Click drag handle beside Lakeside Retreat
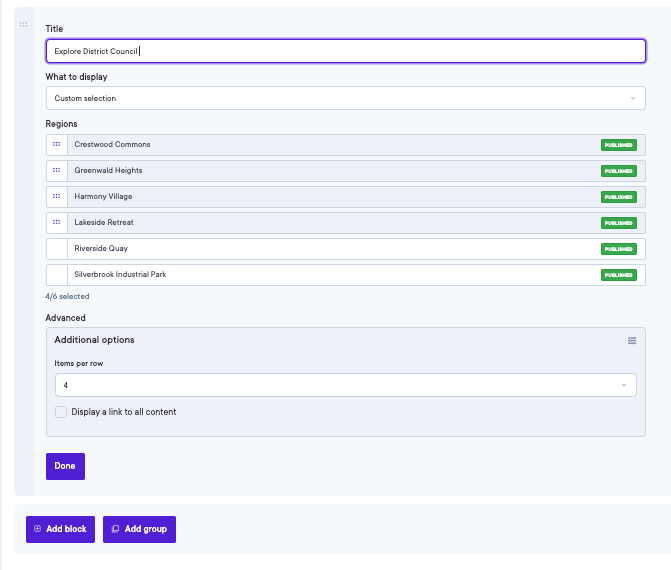Screen dimensions: 671x570 (56, 223)
